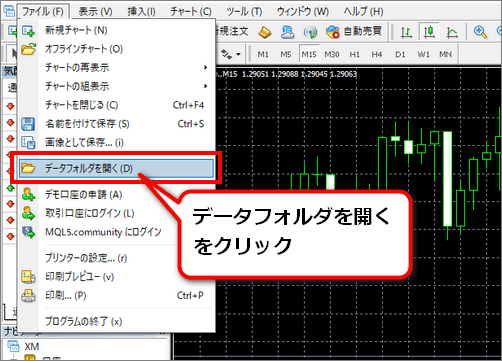The image size is (502, 361).
Task: Open プリンターの設定... (r)
Action: point(117,258)
